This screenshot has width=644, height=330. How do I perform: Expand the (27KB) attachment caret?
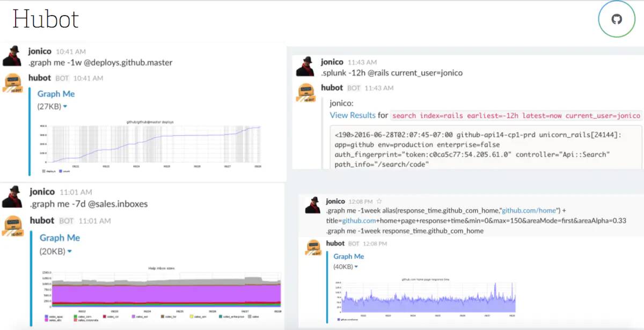coord(65,107)
